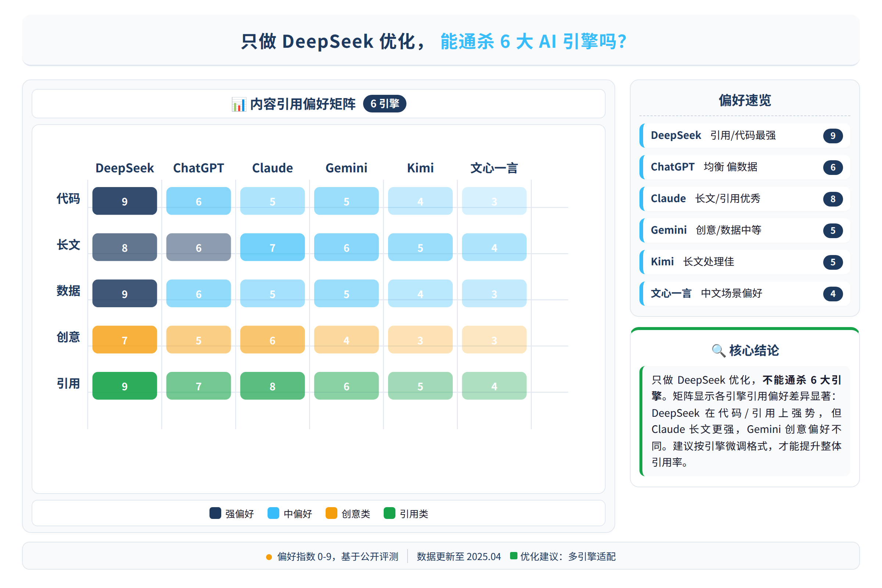Click the 创意 row label

coord(68,337)
